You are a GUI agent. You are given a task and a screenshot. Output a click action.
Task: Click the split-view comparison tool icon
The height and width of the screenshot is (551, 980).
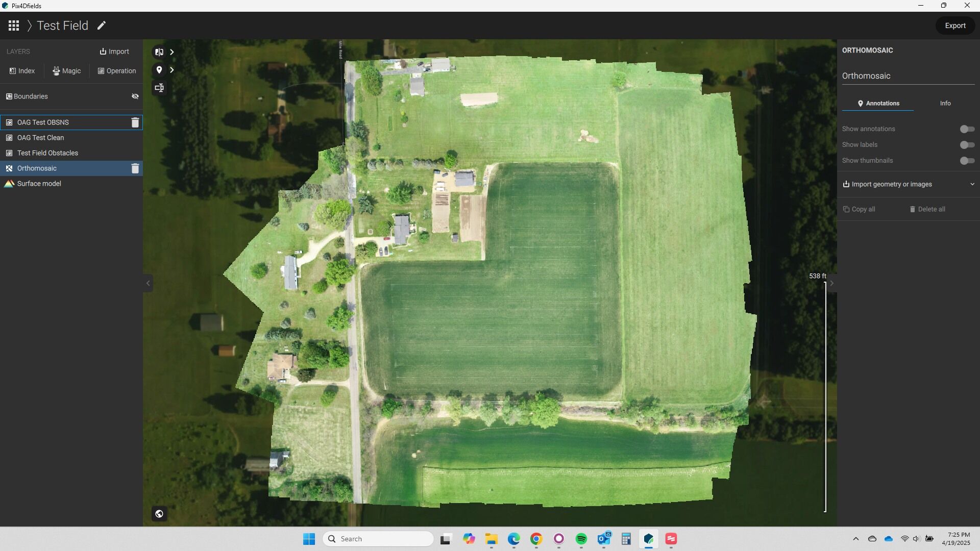click(x=159, y=52)
